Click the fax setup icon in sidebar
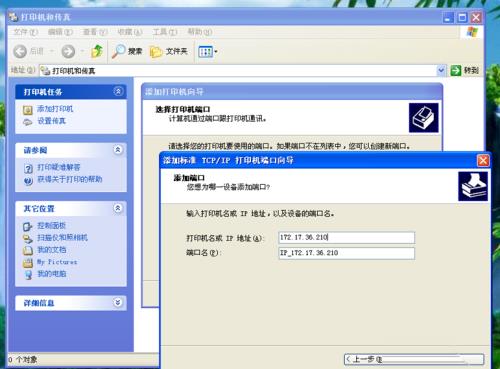 (28, 122)
